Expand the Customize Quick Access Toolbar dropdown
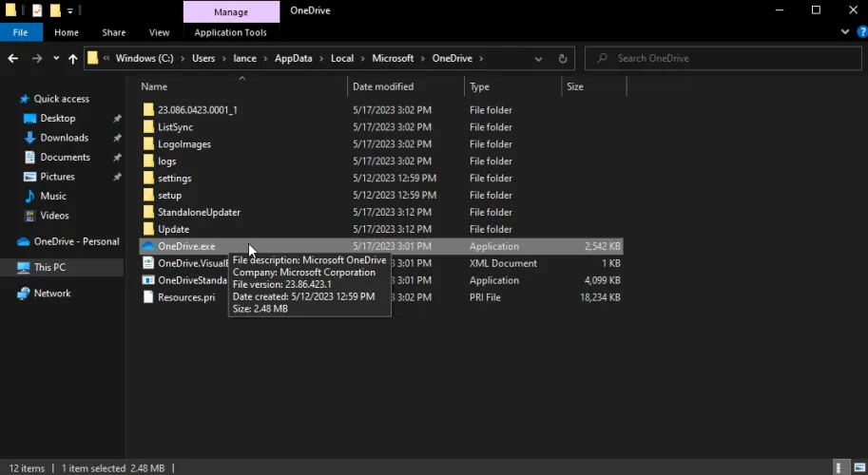The width and height of the screenshot is (868, 475). 70,10
